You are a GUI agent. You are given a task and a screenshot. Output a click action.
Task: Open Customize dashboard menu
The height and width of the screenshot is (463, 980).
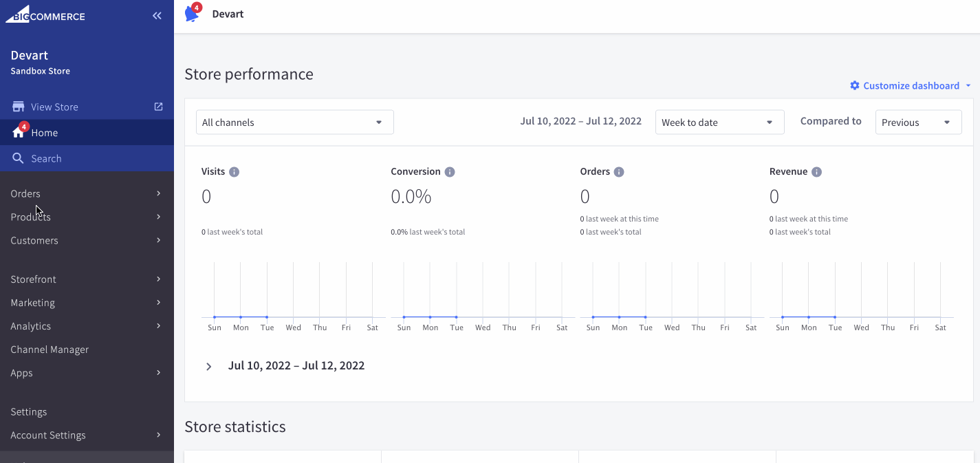point(911,86)
